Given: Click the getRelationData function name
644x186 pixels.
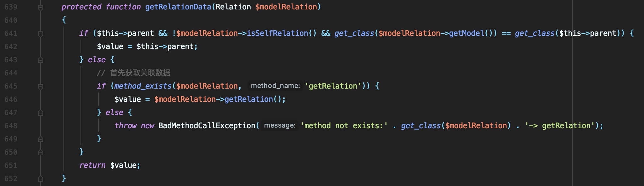Looking at the screenshot, I should click(178, 7).
